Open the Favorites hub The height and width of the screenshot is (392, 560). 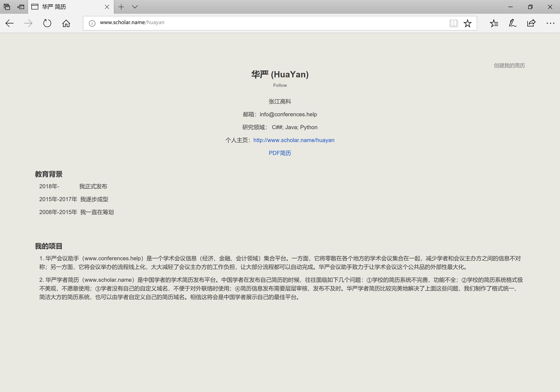tap(494, 23)
